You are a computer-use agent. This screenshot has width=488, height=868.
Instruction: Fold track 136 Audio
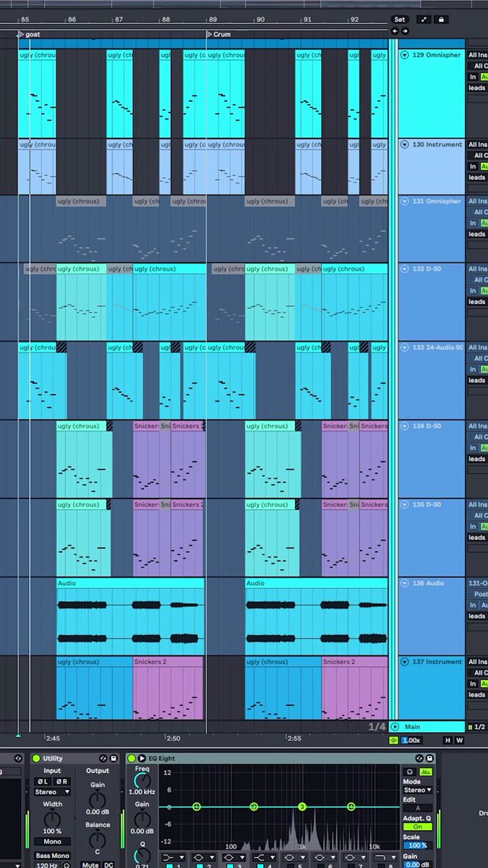click(x=405, y=583)
